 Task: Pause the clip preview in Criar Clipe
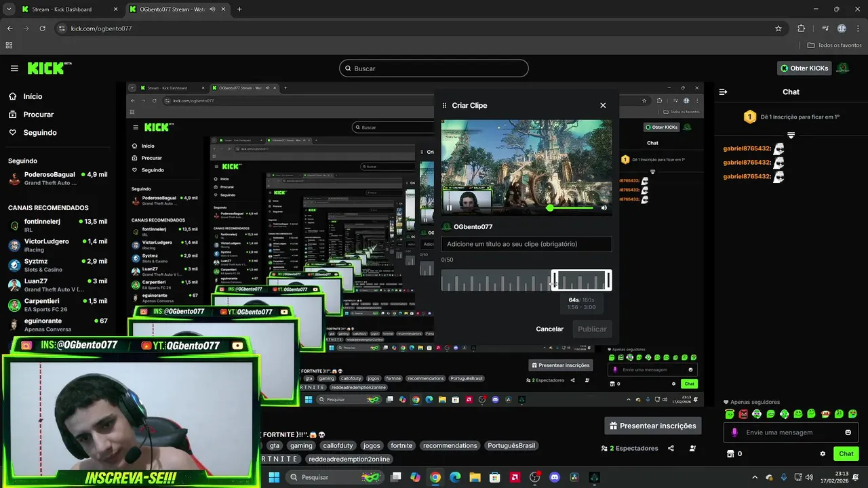(x=449, y=207)
